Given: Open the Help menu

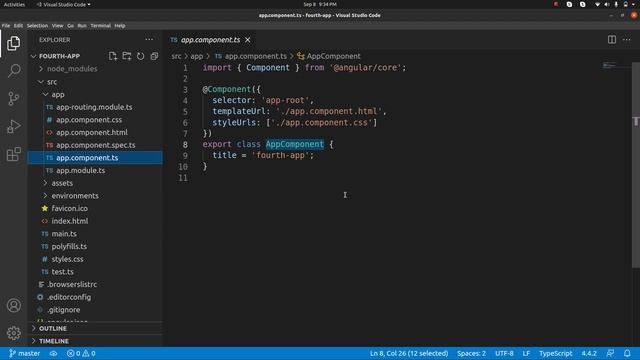Looking at the screenshot, I should [120, 26].
